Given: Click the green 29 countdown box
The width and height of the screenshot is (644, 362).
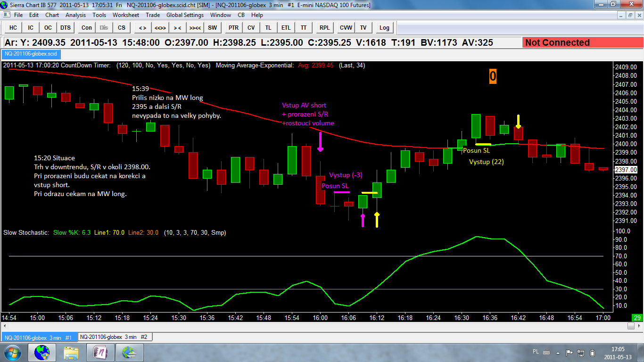Looking at the screenshot, I should (x=636, y=318).
